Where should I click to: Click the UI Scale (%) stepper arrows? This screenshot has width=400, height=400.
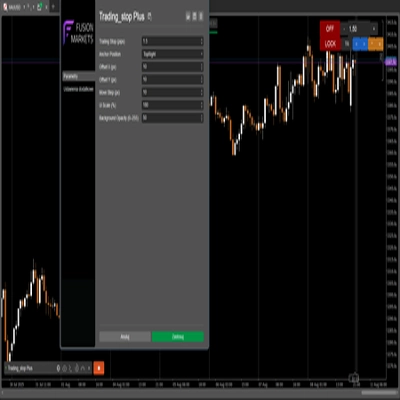[x=201, y=105]
